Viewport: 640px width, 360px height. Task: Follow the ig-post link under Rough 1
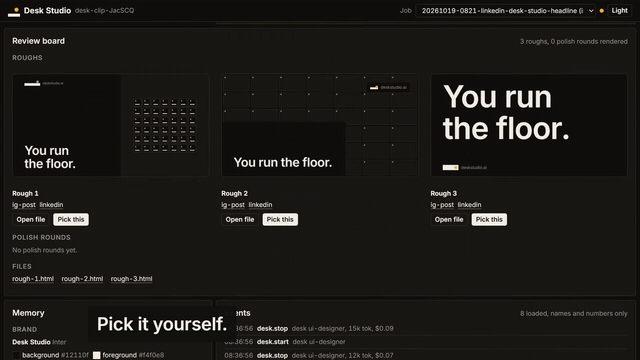click(x=24, y=205)
